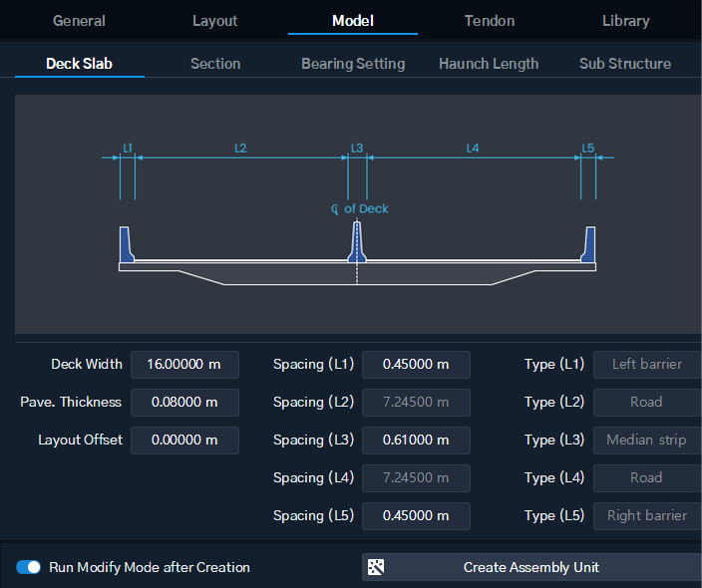
Task: Click the median strip shape in diagram
Action: click(357, 241)
